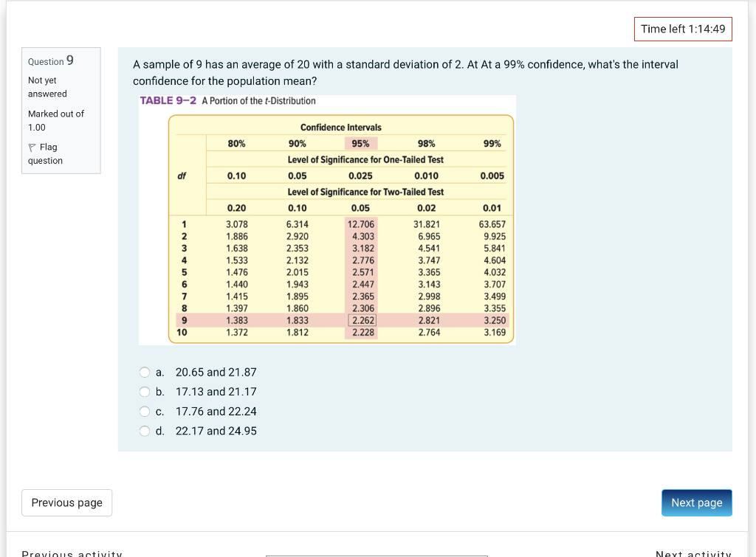Image resolution: width=756 pixels, height=557 pixels.
Task: Click the value 12.706 in row 1
Action: pyautogui.click(x=360, y=224)
